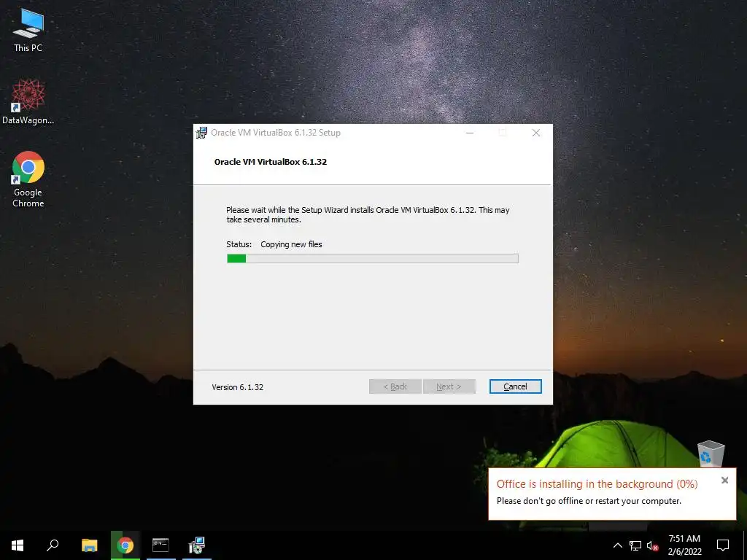Image resolution: width=747 pixels, height=560 pixels.
Task: Click 'Please don't go offline' notification text
Action: (589, 501)
